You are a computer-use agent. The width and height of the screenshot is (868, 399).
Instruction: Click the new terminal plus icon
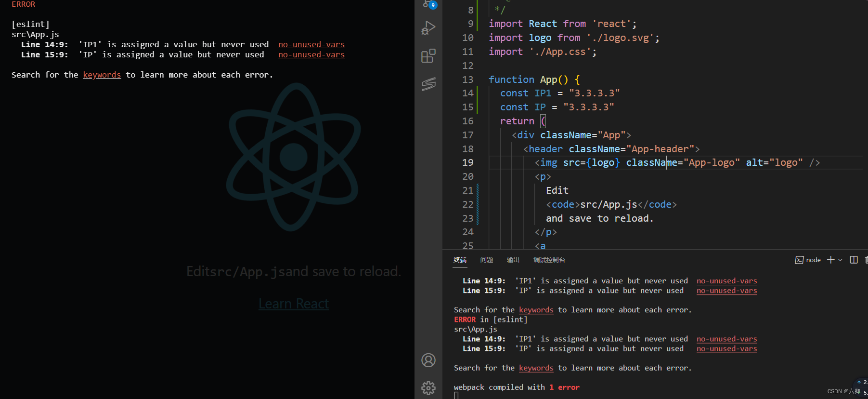(830, 260)
